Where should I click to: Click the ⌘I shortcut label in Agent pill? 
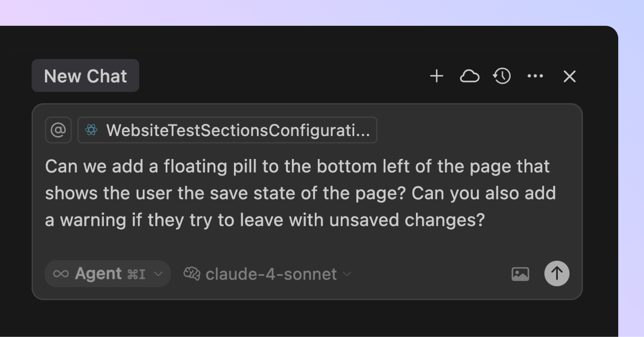(x=137, y=275)
